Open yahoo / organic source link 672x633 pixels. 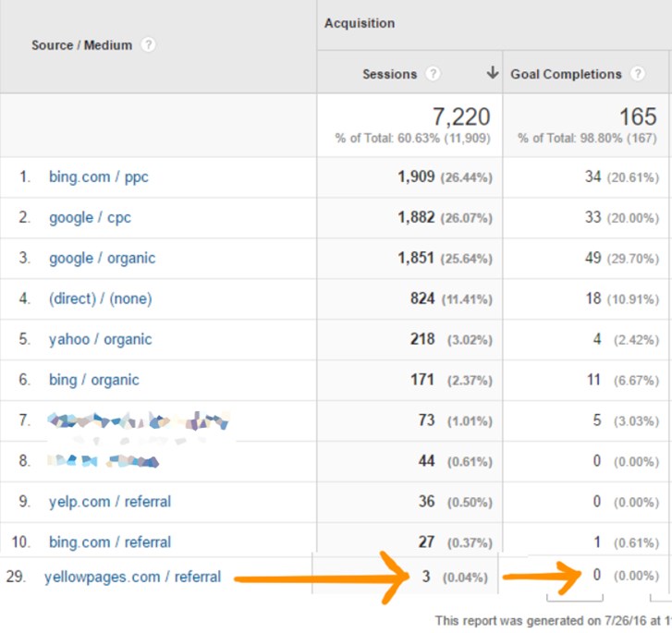tap(100, 339)
